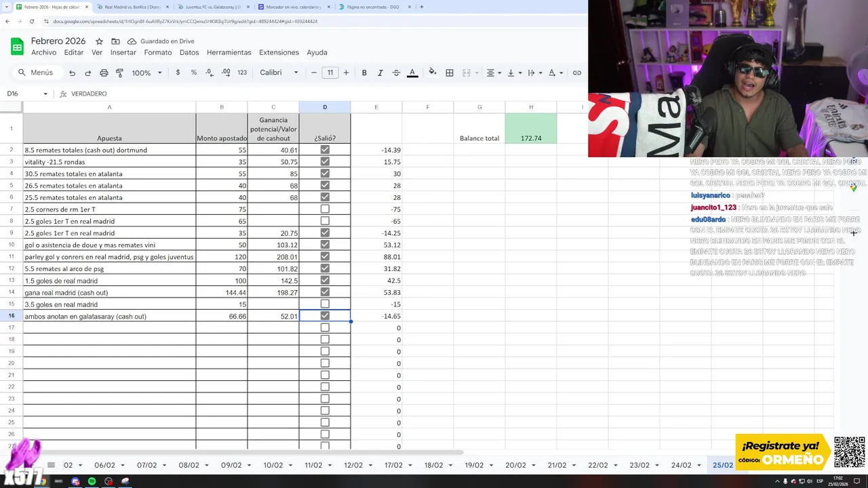Viewport: 868px width, 488px height.
Task: Increase font size with plus button
Action: (x=346, y=73)
